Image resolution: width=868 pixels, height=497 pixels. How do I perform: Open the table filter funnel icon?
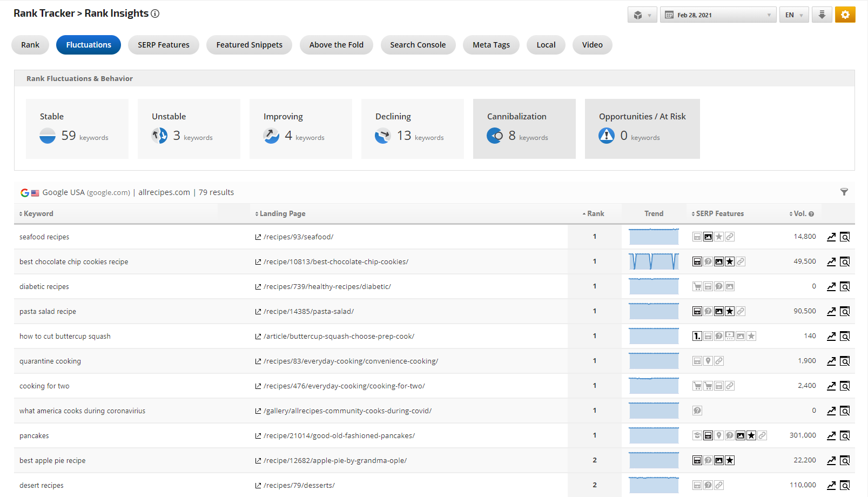point(844,192)
